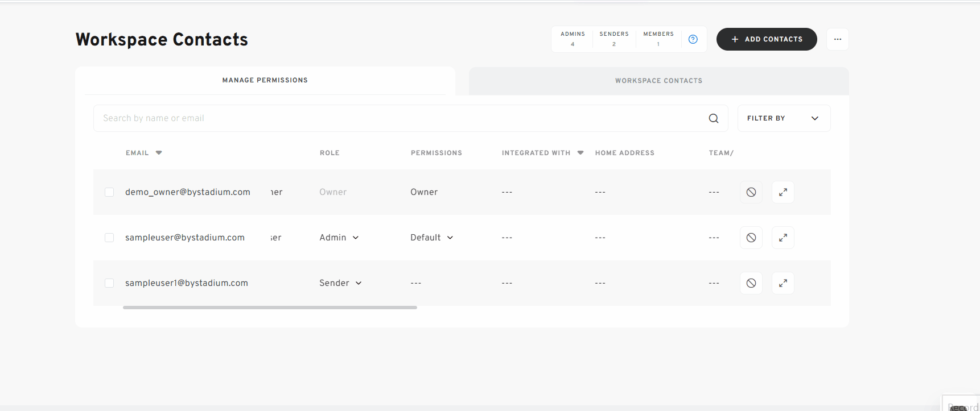The image size is (980, 411).
Task: Open Admin role dropdown for sampleuser
Action: 339,238
